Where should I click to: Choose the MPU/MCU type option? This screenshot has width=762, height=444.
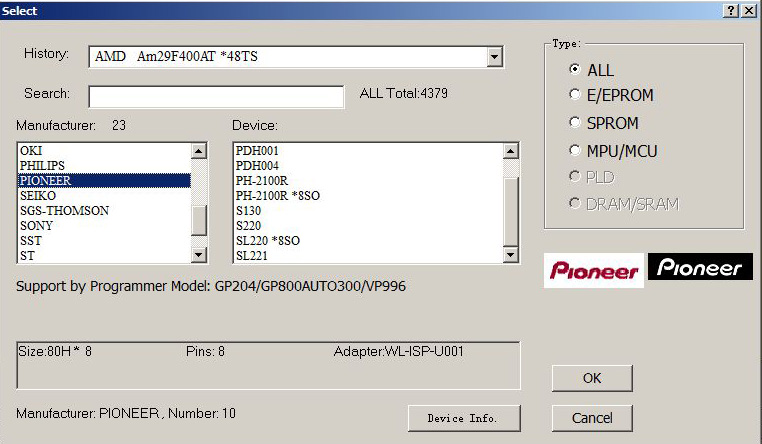pyautogui.click(x=575, y=150)
